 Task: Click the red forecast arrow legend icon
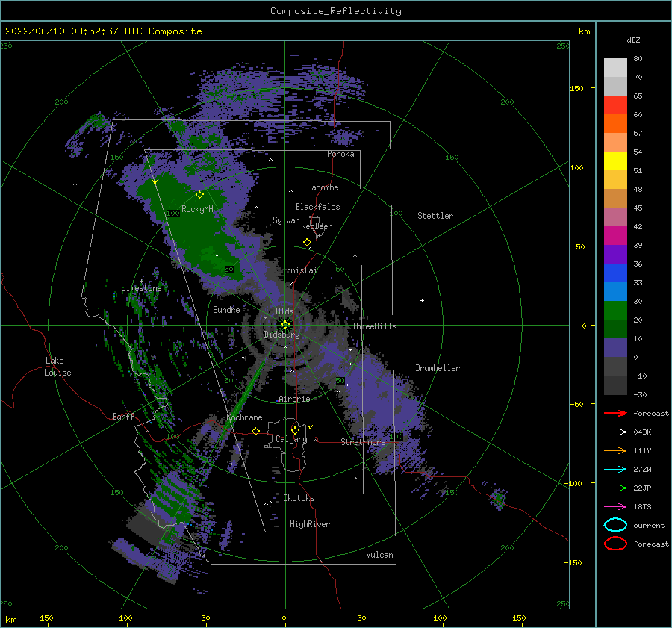pyautogui.click(x=615, y=413)
